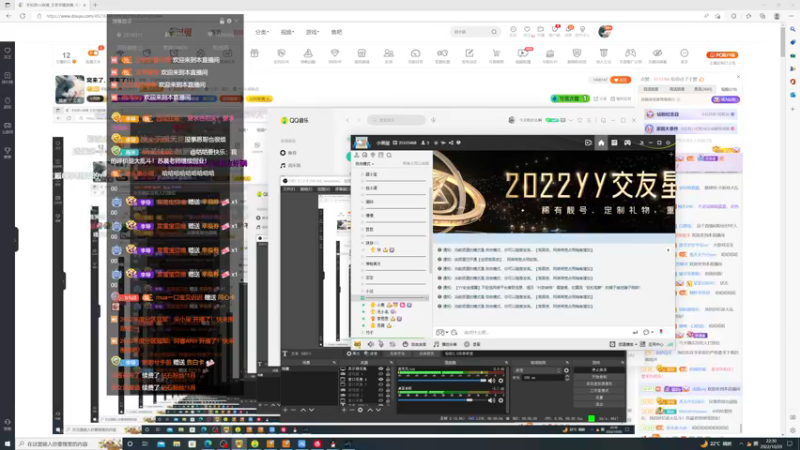This screenshot has width=800, height=450.
Task: Expand the 分类 dropdown in Douyu navigation
Action: (262, 32)
